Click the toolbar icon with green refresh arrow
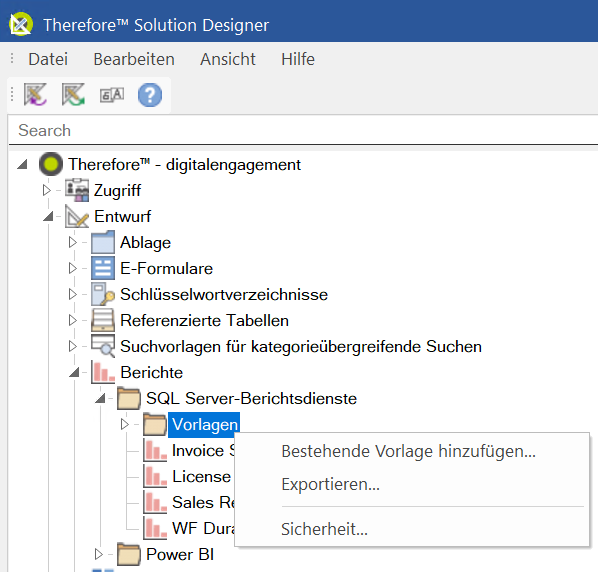The image size is (598, 572). coord(73,94)
